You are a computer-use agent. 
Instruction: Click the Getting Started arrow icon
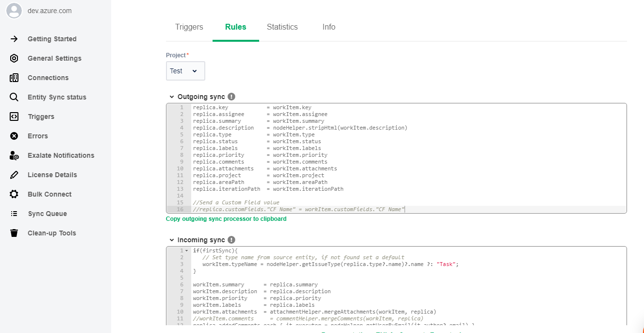14,39
